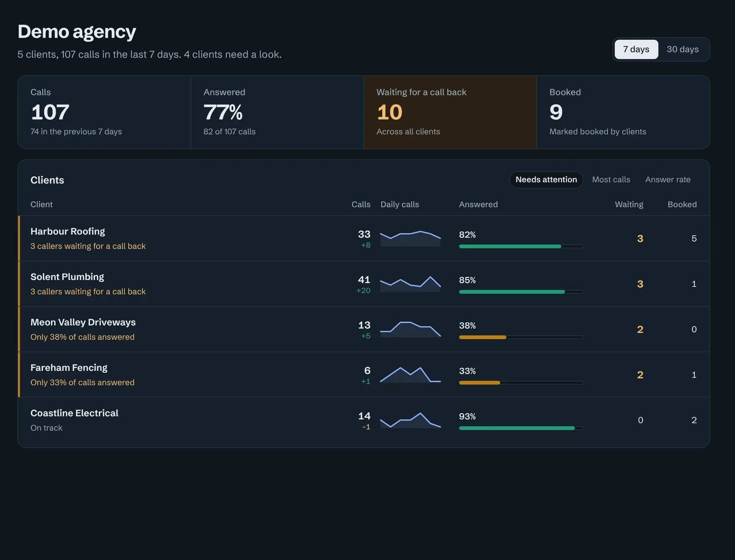Click Coastline Electrical's daily calls sparkline
This screenshot has height=560, width=735.
[411, 420]
